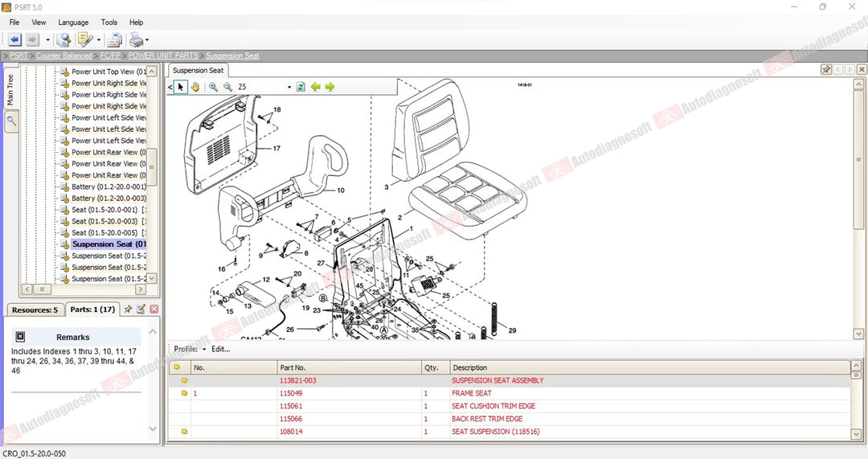
Task: Click the pin icon at diagram panel top right
Action: [826, 69]
